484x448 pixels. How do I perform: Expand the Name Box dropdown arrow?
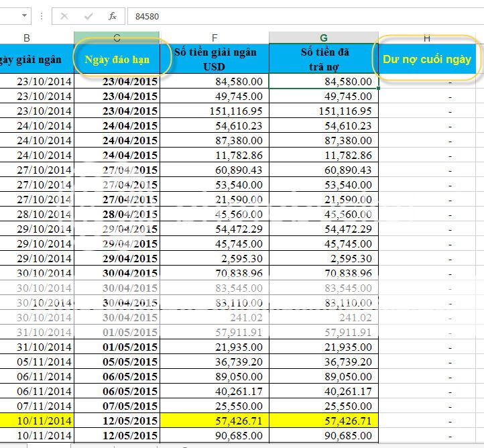pos(25,15)
